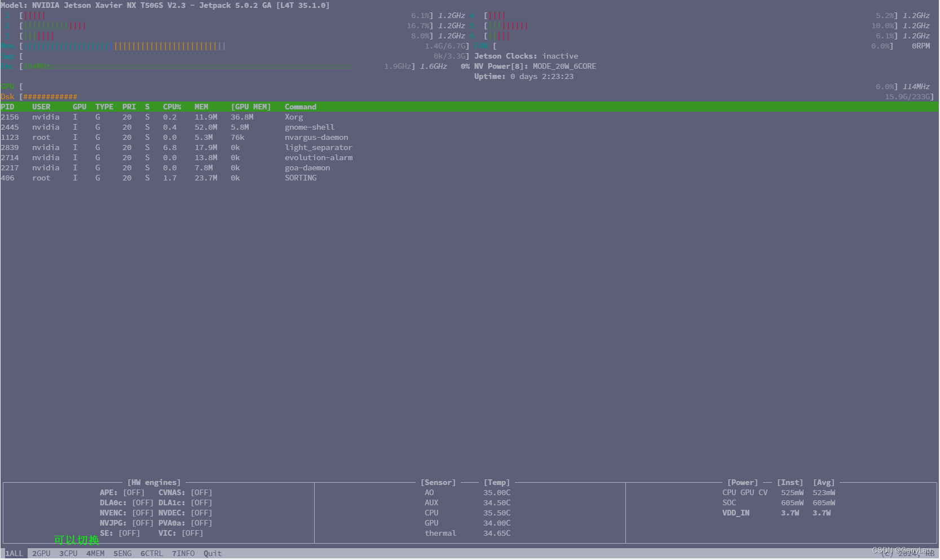Image resolution: width=940 pixels, height=560 pixels.
Task: Select the Xorg process row
Action: click(470, 117)
